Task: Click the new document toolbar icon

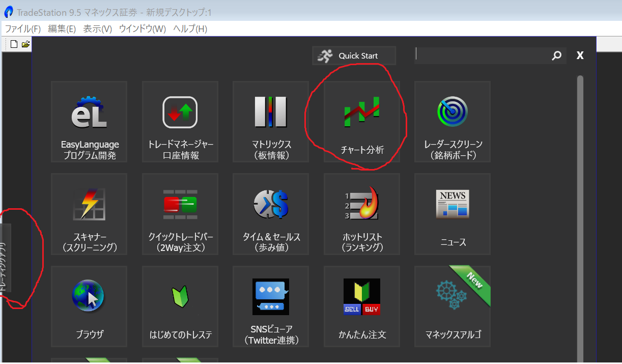Action: (x=14, y=44)
